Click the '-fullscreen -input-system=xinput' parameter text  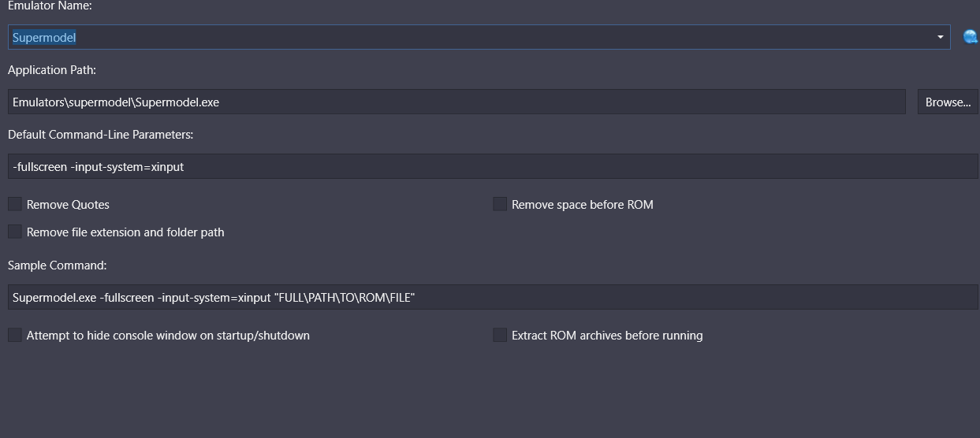pos(99,166)
